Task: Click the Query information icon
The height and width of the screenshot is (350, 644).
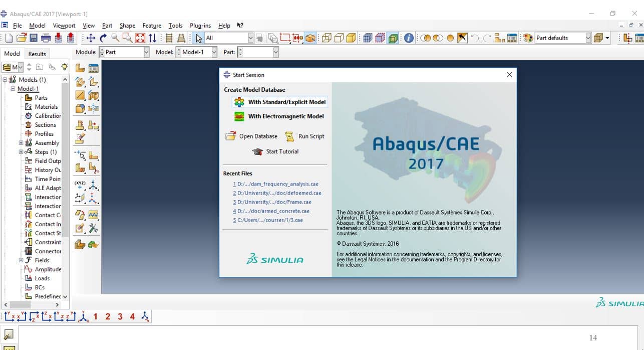Action: 409,38
